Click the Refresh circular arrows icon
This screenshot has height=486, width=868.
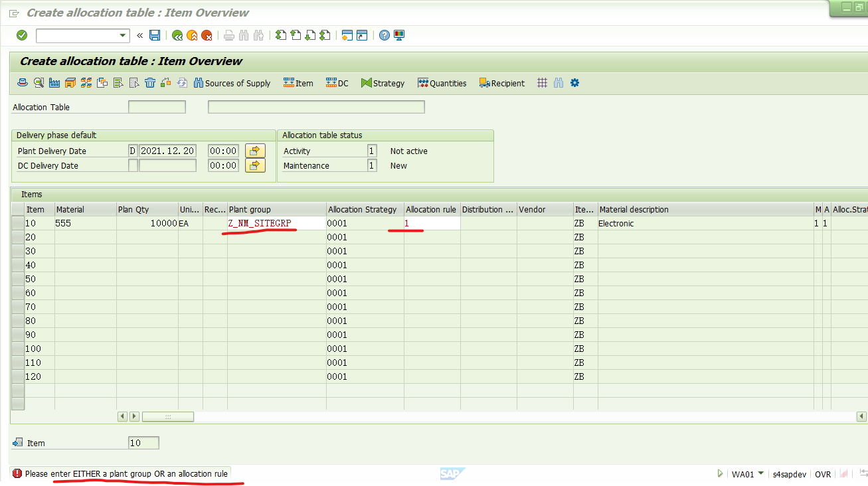(x=182, y=83)
